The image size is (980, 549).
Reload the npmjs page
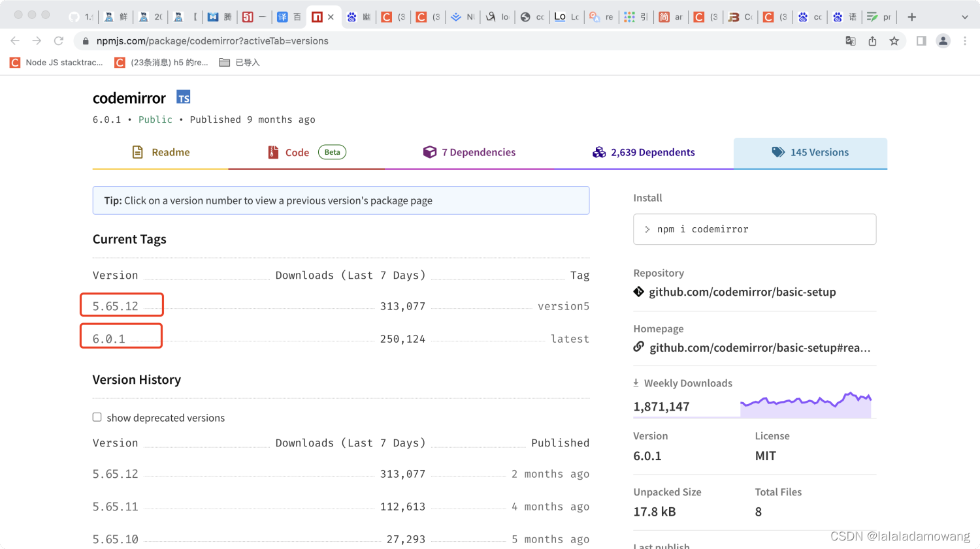click(59, 40)
